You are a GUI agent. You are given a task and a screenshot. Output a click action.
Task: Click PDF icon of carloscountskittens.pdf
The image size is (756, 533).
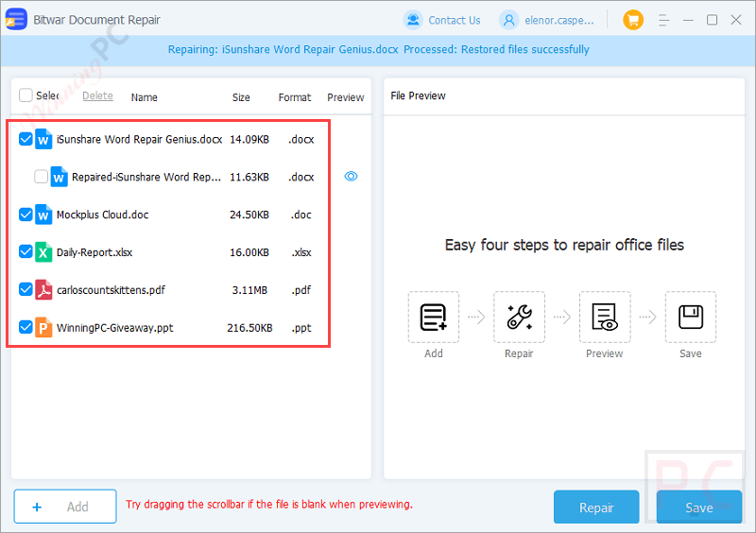pos(43,290)
